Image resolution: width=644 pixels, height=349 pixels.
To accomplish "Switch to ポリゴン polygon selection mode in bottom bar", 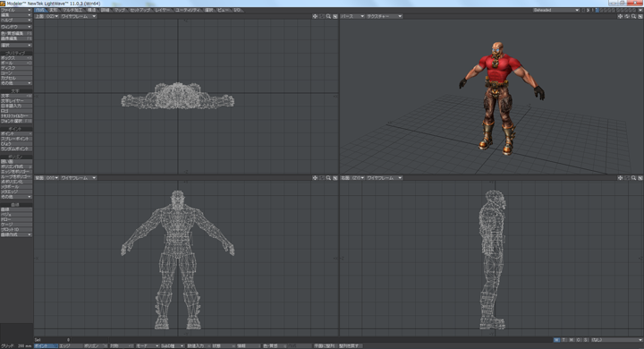I will click(96, 346).
